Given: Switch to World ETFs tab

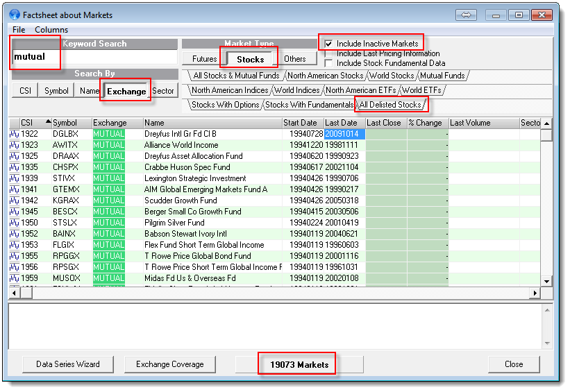Looking at the screenshot, I should (x=421, y=90).
